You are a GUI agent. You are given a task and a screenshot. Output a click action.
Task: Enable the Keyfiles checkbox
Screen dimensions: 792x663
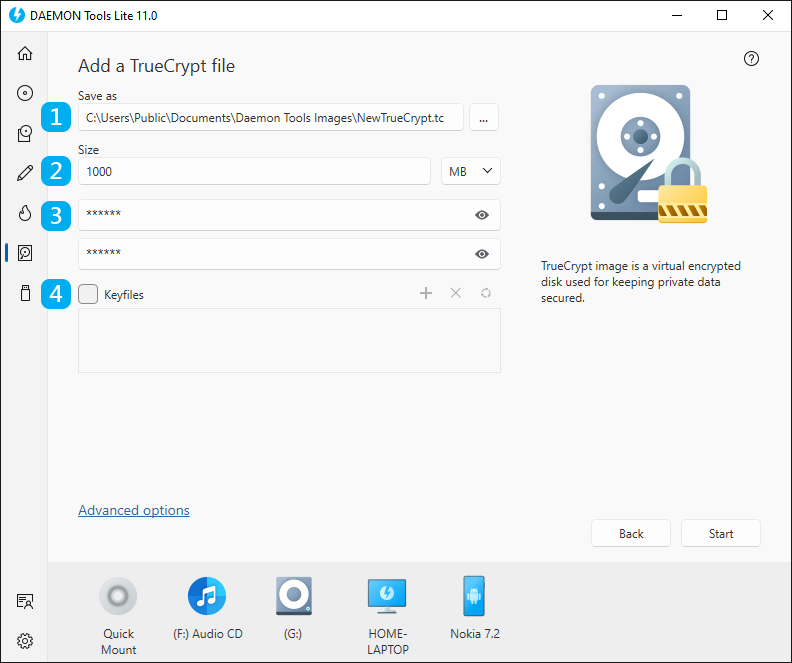tap(88, 294)
